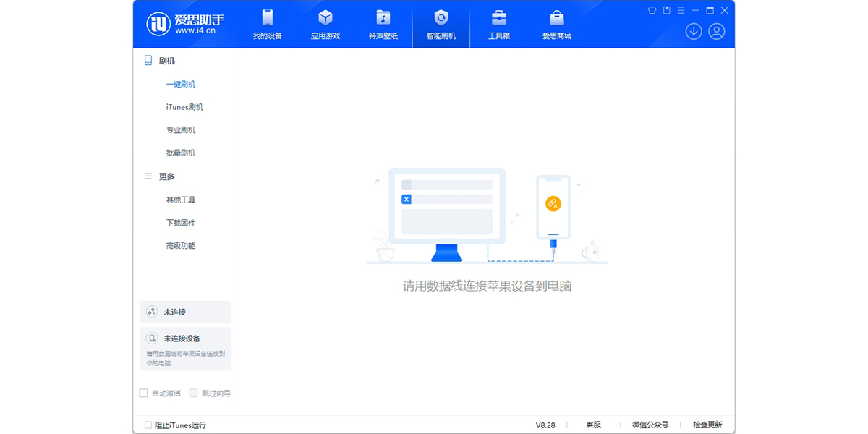Image resolution: width=868 pixels, height=434 pixels.
Task: Select 一键刷机 in sidebar
Action: (x=181, y=84)
